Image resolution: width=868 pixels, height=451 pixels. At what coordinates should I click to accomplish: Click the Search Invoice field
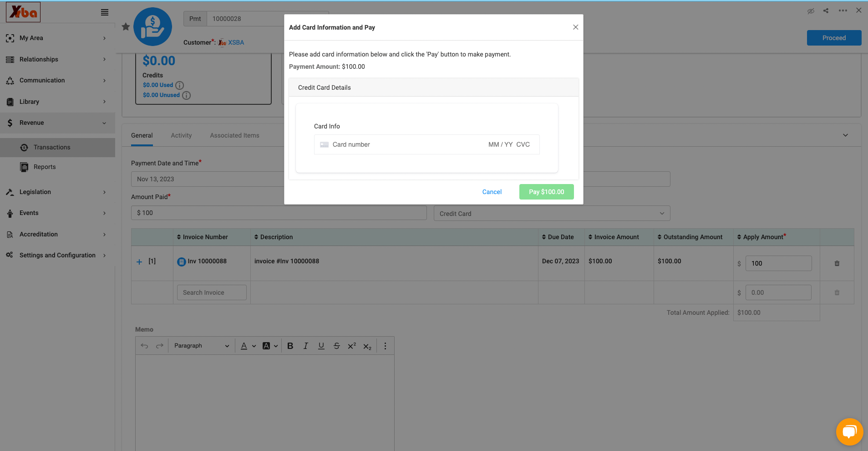tap(212, 292)
